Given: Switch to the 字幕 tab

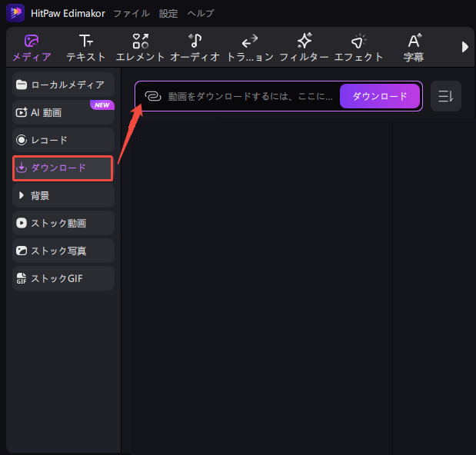Looking at the screenshot, I should tap(414, 48).
